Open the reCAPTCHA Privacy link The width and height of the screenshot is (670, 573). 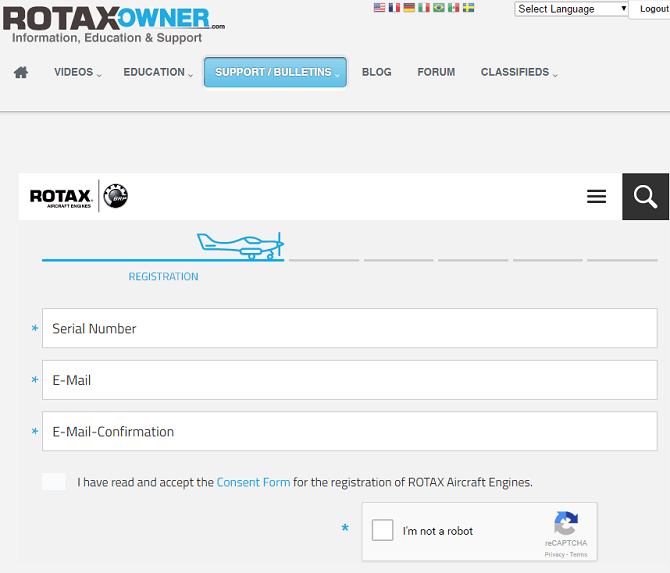pos(554,555)
